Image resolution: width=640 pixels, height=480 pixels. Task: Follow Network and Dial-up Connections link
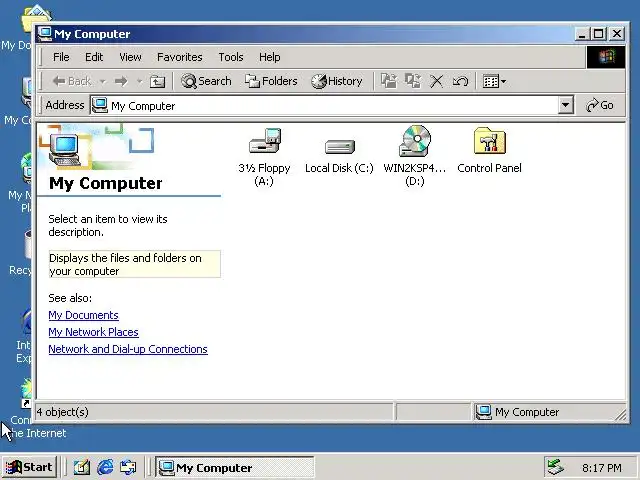[x=128, y=349]
